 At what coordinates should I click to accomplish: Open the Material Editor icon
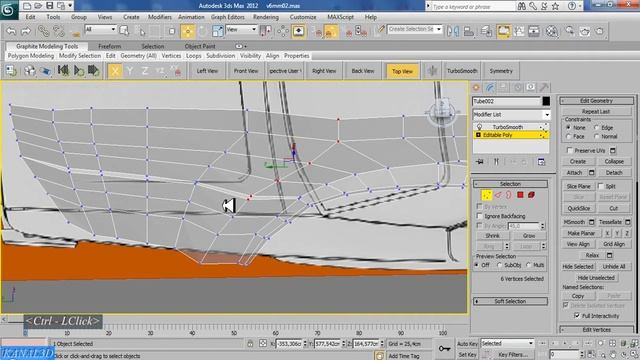[x=552, y=31]
